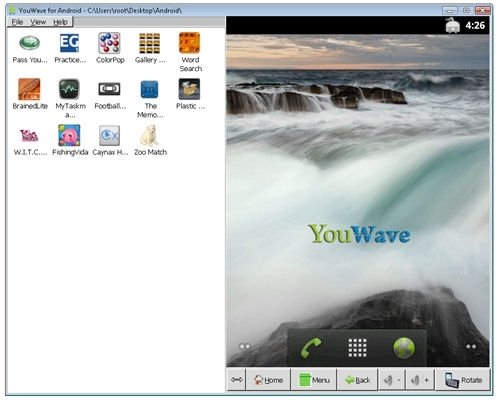Launch the Plastic ... app icon
498x400 pixels.
189,89
